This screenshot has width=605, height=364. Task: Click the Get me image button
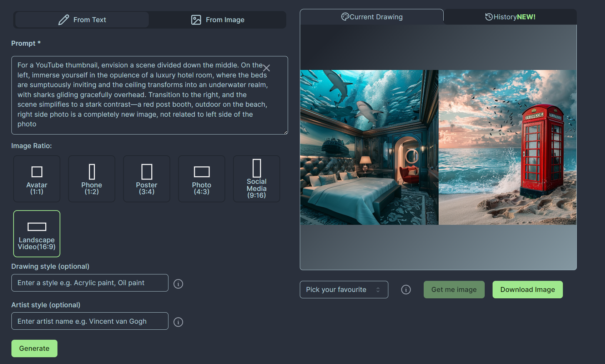pyautogui.click(x=454, y=289)
